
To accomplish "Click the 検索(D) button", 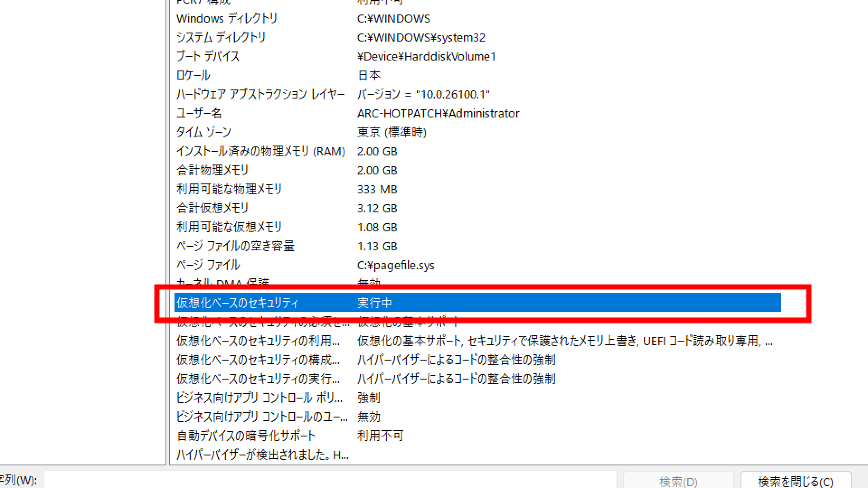I will coord(678,481).
